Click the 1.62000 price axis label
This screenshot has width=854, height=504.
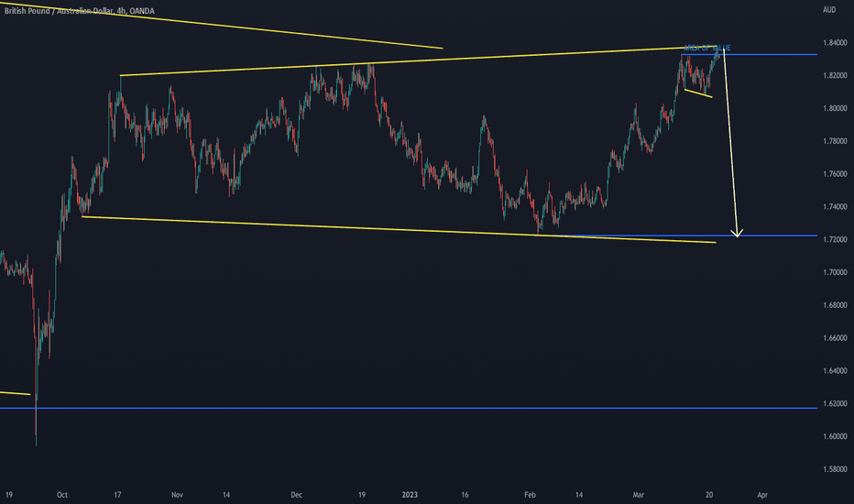point(835,403)
